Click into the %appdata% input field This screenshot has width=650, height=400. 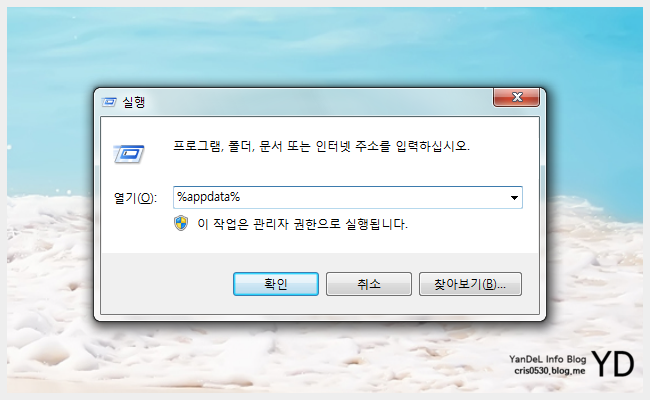pos(340,197)
